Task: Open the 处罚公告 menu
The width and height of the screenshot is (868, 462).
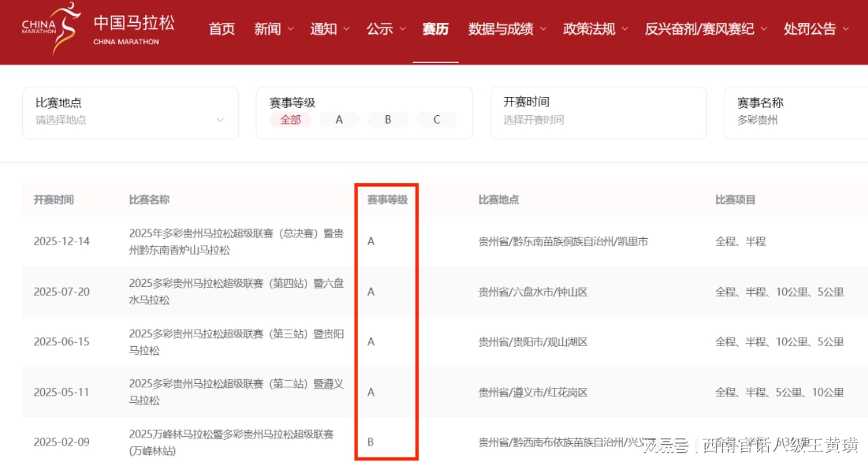Action: [815, 29]
